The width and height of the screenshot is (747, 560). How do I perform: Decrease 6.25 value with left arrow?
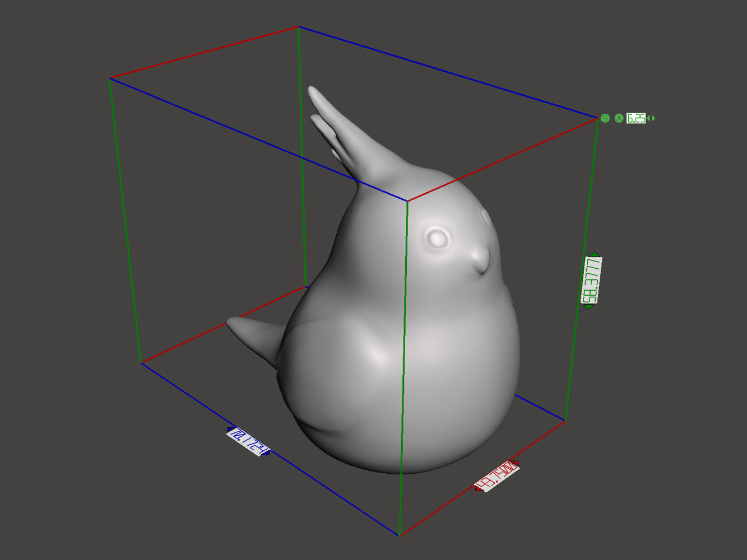click(648, 118)
